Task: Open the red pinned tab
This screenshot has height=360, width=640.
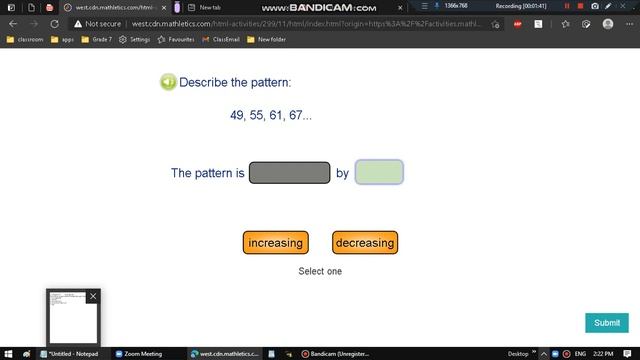Action: tap(49, 7)
